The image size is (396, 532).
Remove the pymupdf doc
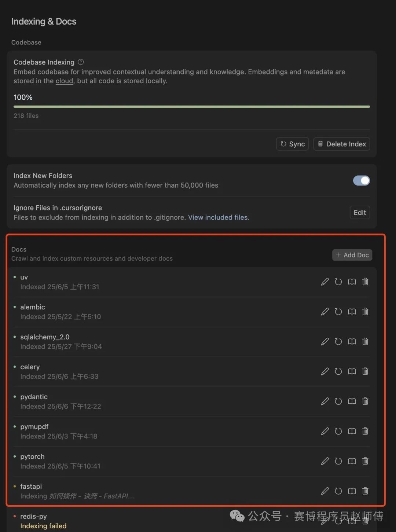coord(365,431)
